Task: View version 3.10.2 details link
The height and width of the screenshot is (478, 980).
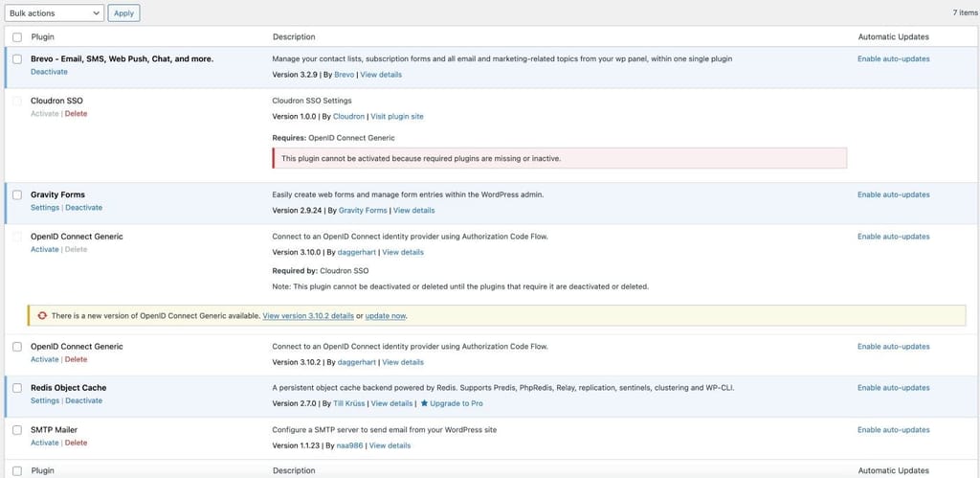Action: click(308, 315)
